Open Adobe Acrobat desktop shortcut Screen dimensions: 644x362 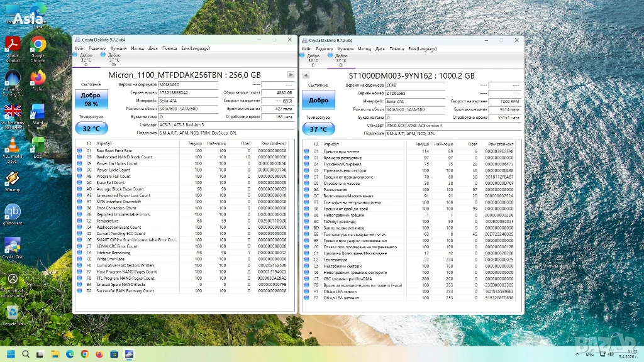[x=13, y=48]
